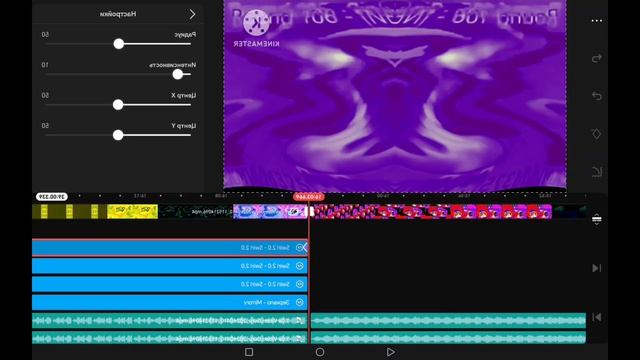Select the red-outlined Swirl 2.0 effect layer
Screen dimensions: 640x360
click(x=170, y=248)
